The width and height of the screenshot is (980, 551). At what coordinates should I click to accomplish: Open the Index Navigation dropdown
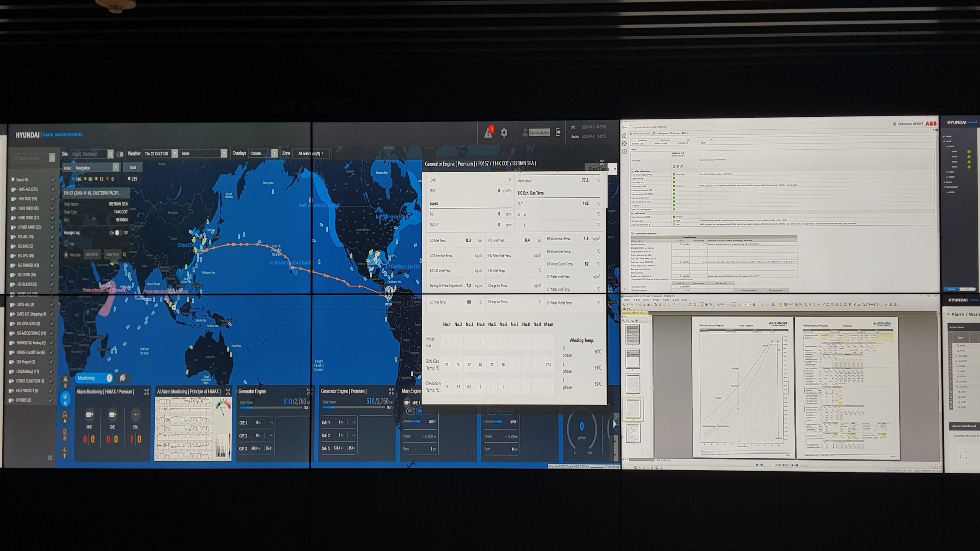[115, 168]
